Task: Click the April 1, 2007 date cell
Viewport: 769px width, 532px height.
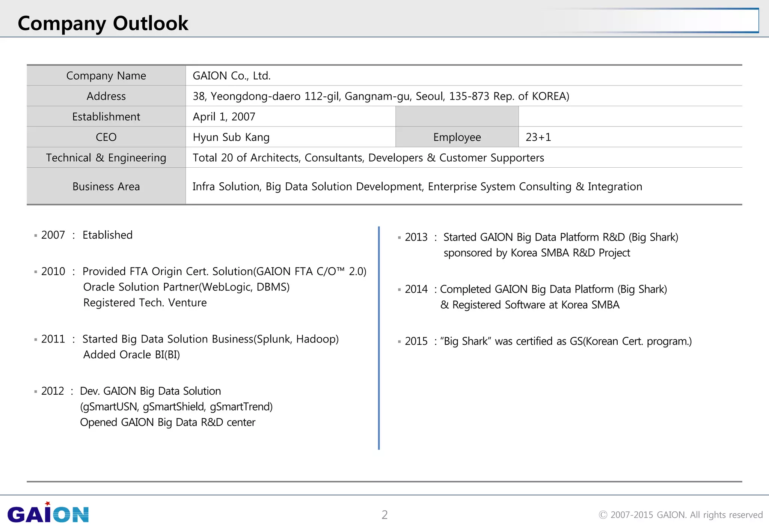Action: 224,117
